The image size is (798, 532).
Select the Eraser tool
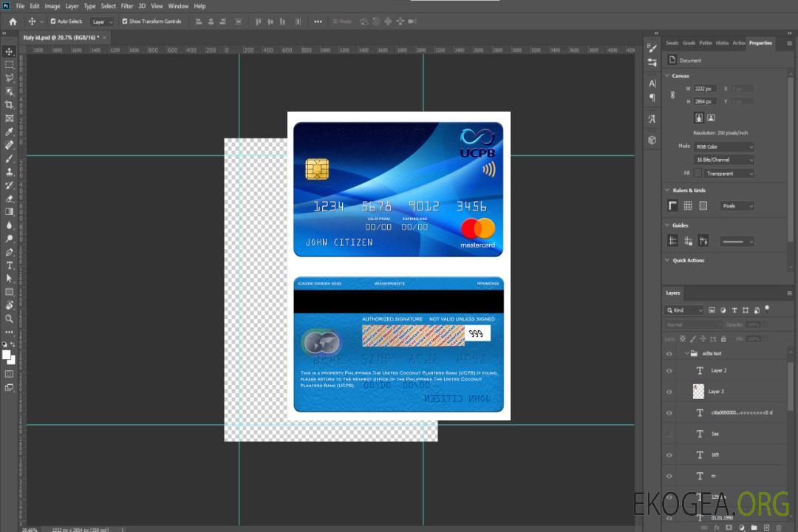click(x=9, y=199)
